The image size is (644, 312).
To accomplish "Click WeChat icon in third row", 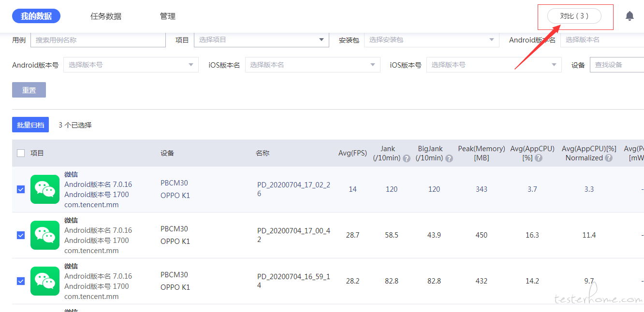I will 45,281.
